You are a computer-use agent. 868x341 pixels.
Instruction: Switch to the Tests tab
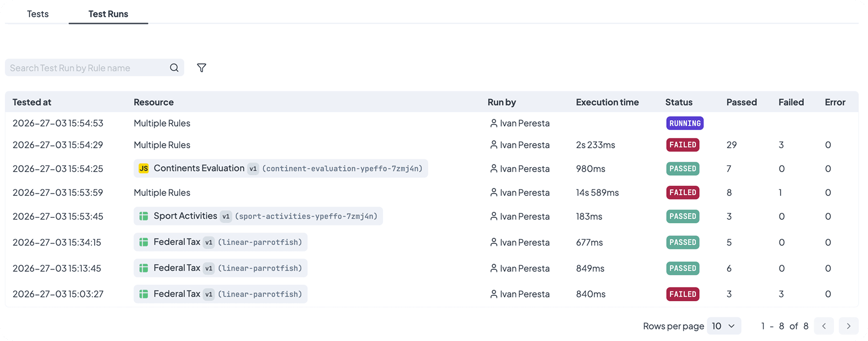click(x=37, y=14)
